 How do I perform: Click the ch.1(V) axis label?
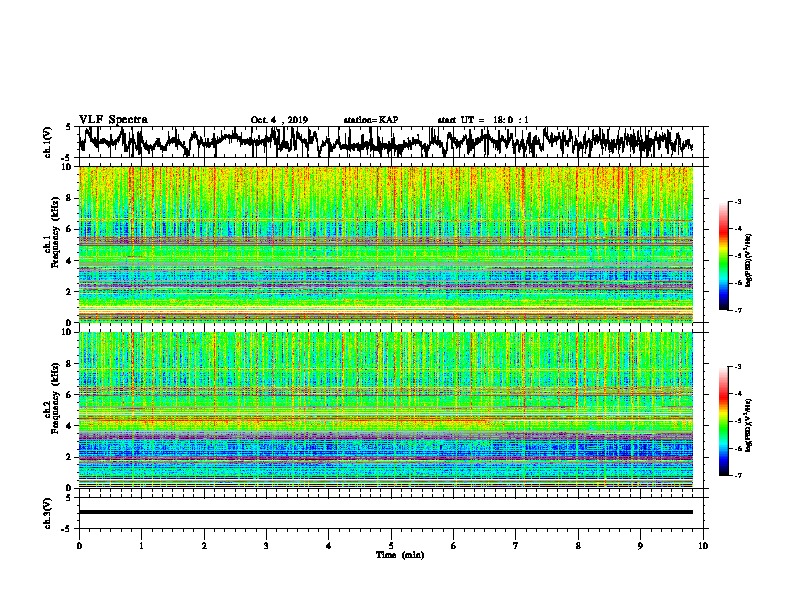[48, 142]
